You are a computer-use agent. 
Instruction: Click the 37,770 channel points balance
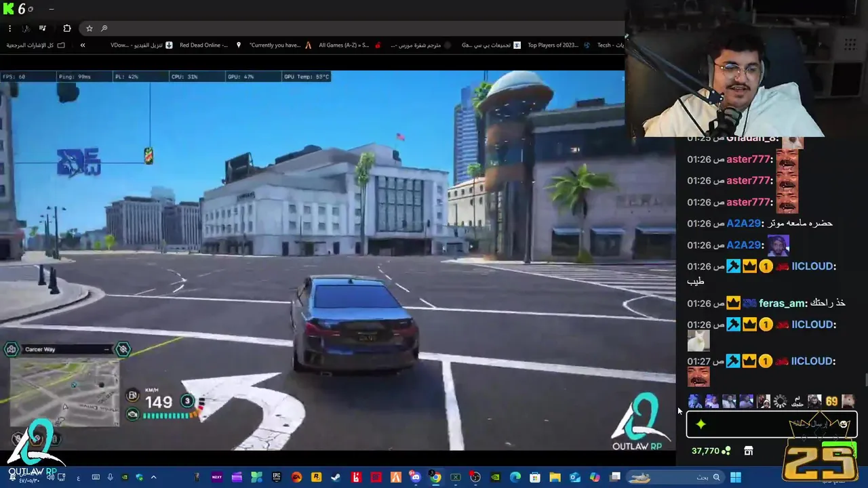pos(711,451)
